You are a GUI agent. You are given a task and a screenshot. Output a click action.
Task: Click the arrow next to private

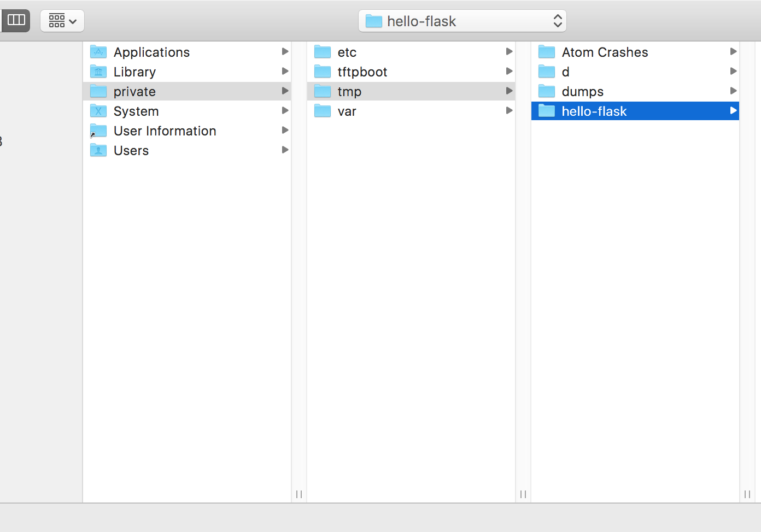pyautogui.click(x=285, y=91)
